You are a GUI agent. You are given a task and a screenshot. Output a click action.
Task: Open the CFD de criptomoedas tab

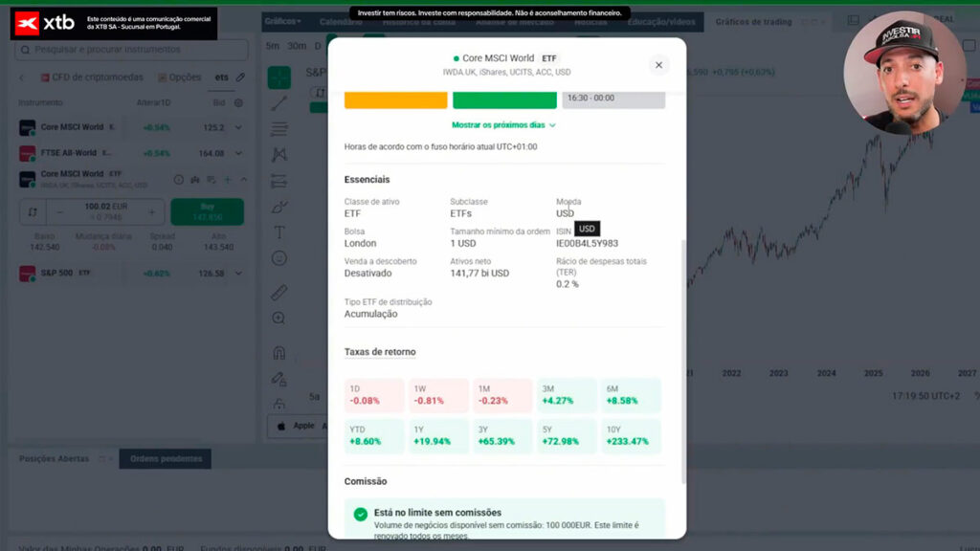tap(92, 77)
